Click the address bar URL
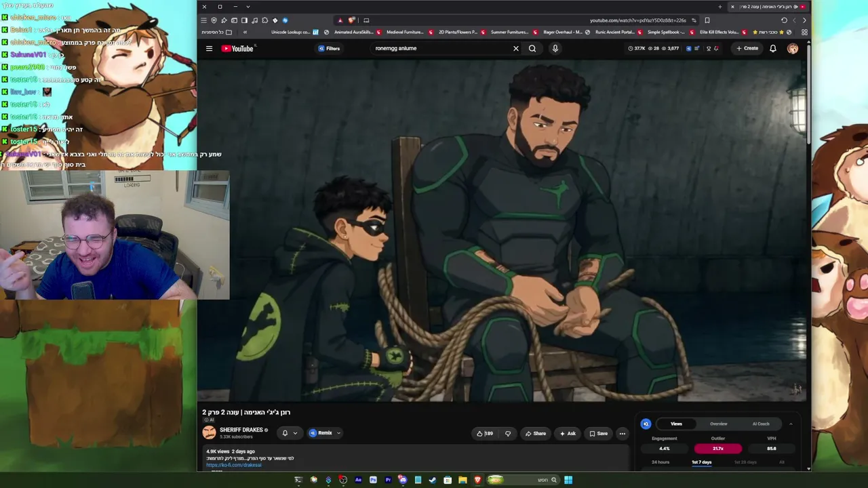 637,20
